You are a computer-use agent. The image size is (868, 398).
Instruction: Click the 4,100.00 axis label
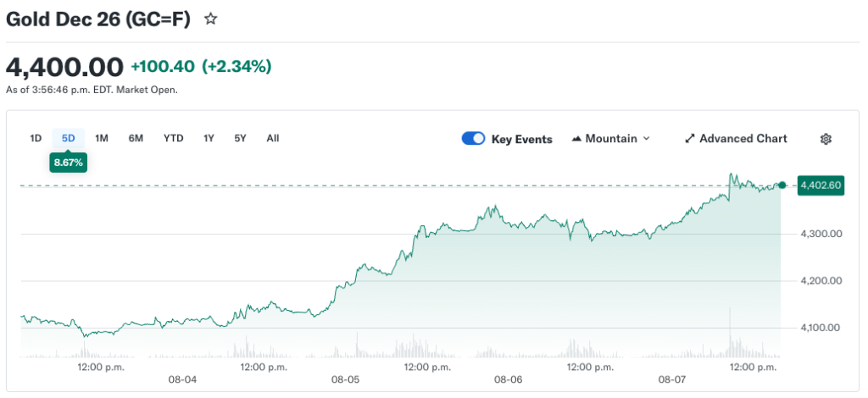pos(821,328)
